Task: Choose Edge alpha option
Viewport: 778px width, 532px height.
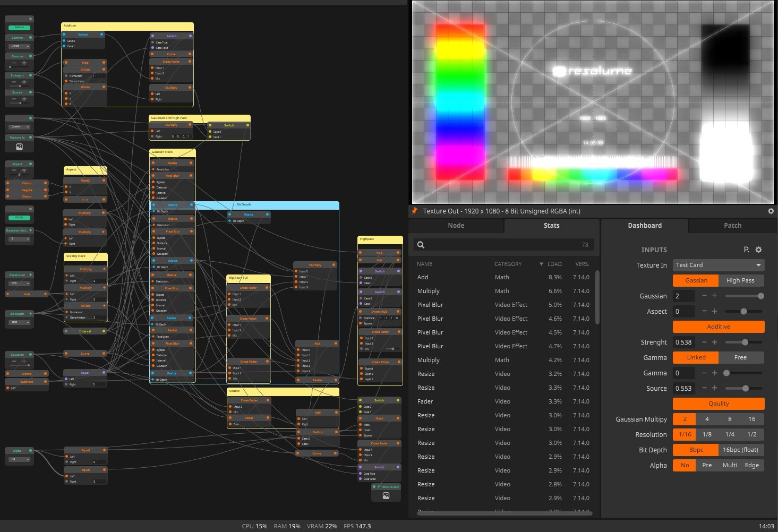Action: click(x=751, y=465)
